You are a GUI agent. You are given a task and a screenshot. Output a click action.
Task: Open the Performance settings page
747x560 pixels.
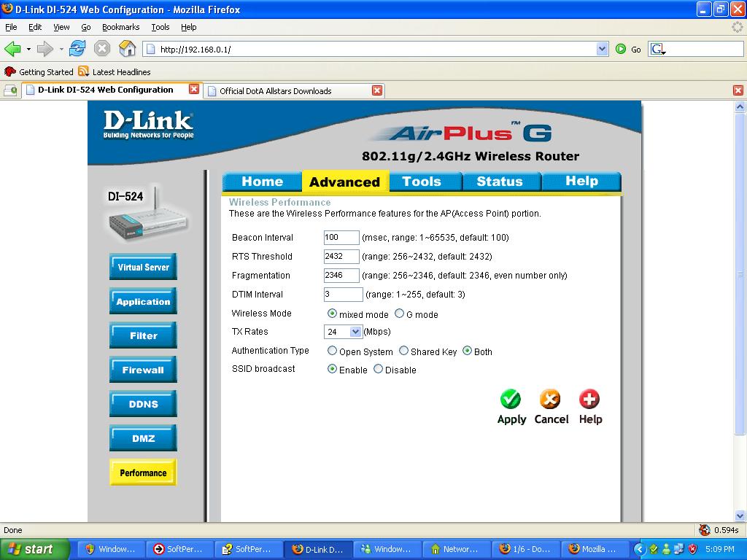coord(143,472)
